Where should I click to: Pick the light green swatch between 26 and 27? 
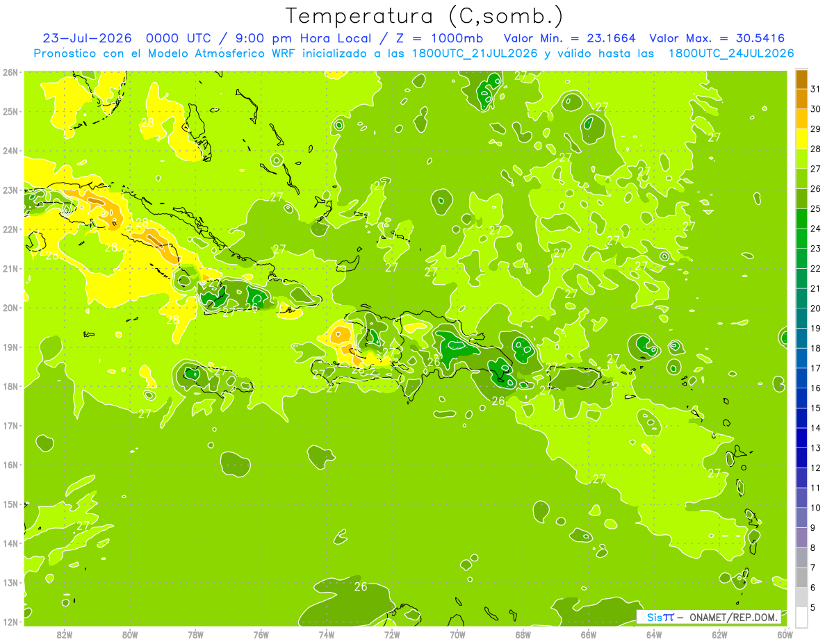pos(801,179)
